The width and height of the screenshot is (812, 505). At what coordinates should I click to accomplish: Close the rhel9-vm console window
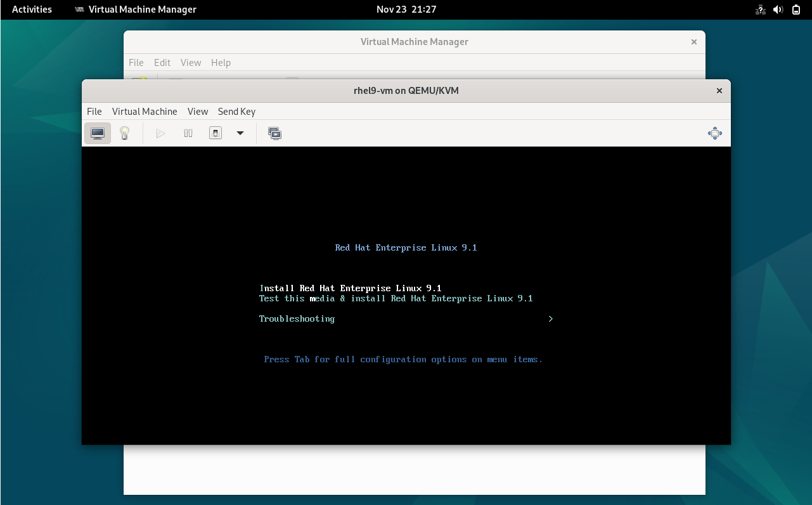(719, 91)
